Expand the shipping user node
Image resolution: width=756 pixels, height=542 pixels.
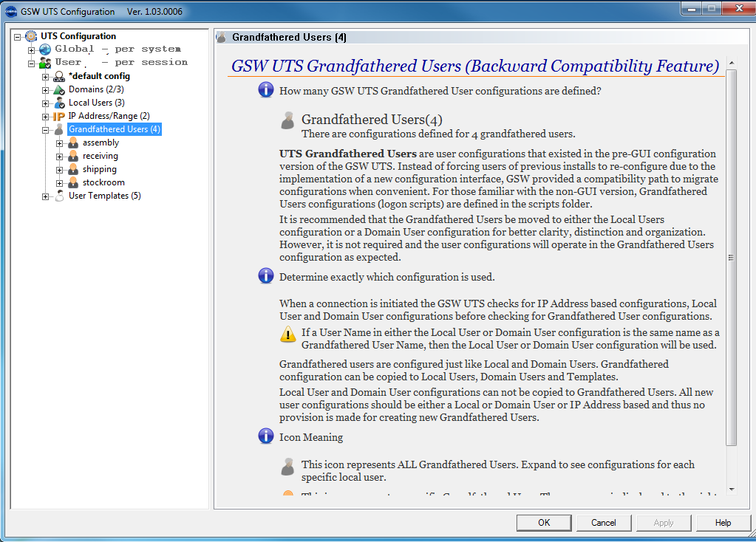coord(59,170)
